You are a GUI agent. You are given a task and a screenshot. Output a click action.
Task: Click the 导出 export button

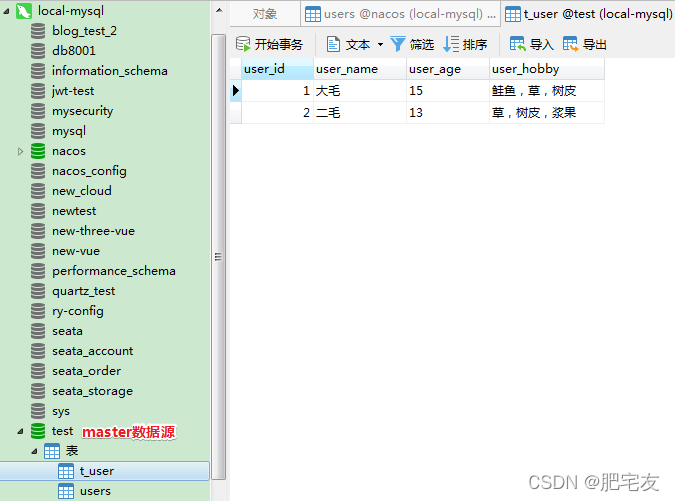(585, 44)
